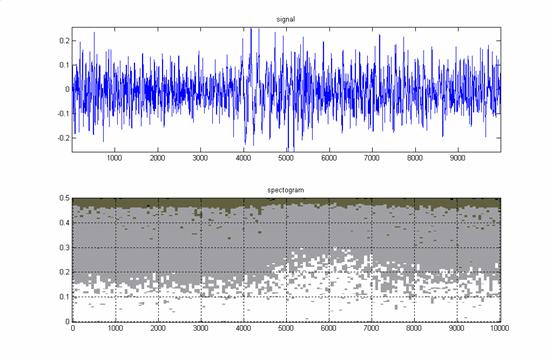Select the 0.3 y-axis label on spectogram plot
This screenshot has width=553, height=362.
pos(65,247)
